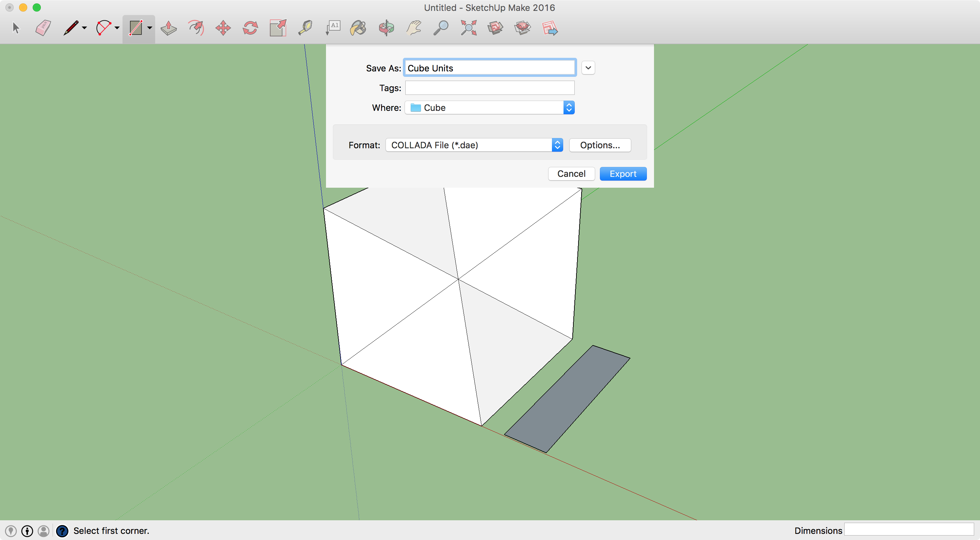This screenshot has height=540, width=980.
Task: Expand the Where Cube folder dropdown
Action: pos(569,107)
